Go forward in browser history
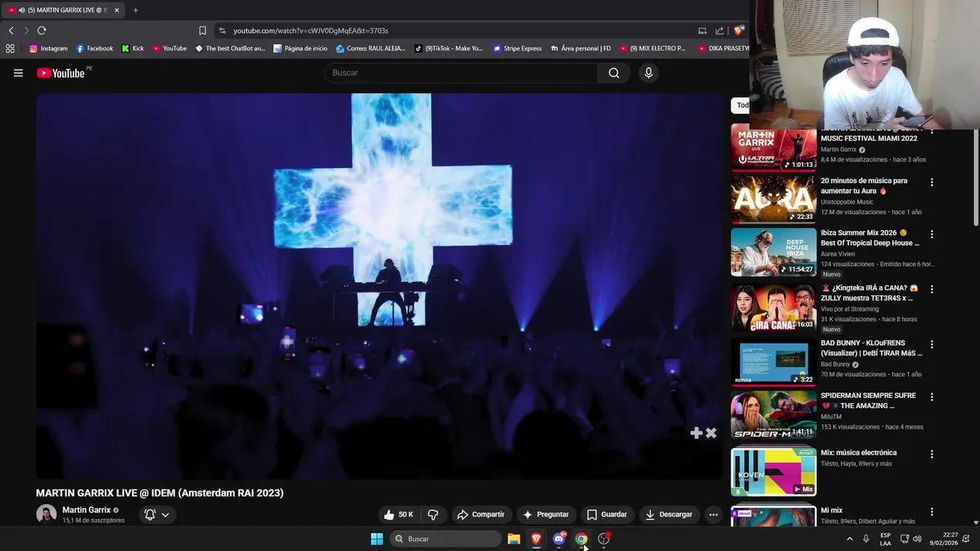Viewport: 980px width, 551px height. coord(26,31)
